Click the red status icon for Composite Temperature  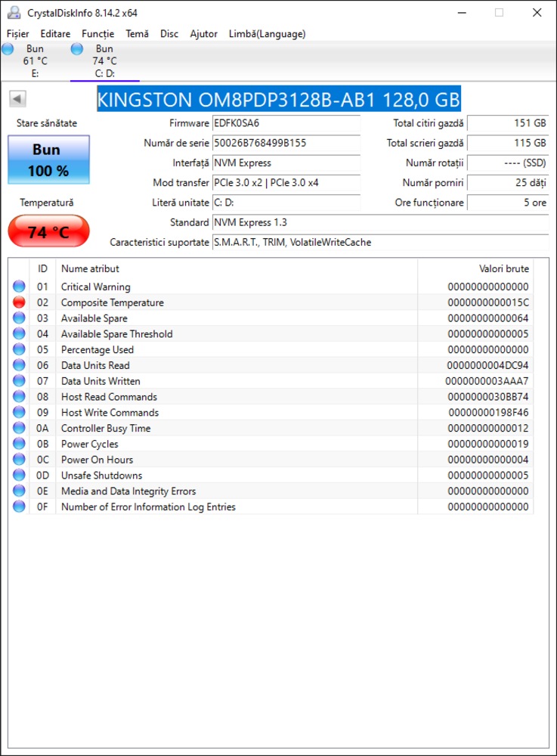click(x=20, y=302)
